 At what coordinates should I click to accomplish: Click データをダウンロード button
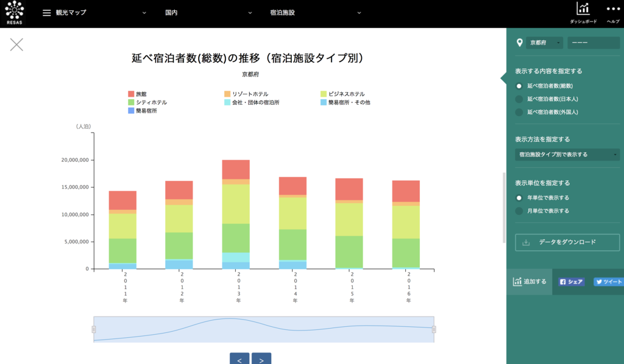click(567, 242)
